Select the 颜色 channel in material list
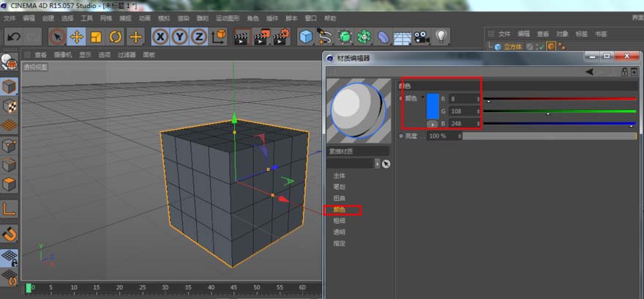 click(x=340, y=210)
